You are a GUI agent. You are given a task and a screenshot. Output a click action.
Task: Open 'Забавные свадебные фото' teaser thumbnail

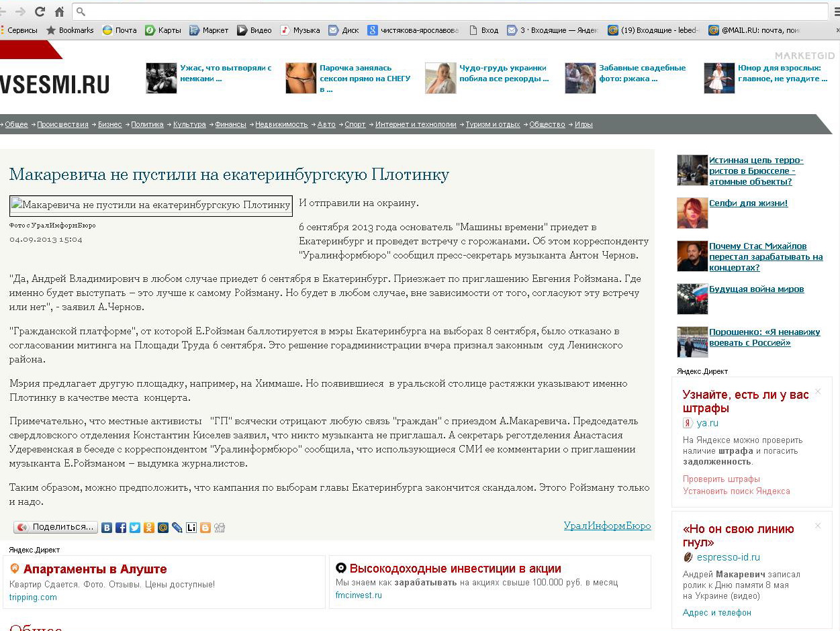coord(580,78)
